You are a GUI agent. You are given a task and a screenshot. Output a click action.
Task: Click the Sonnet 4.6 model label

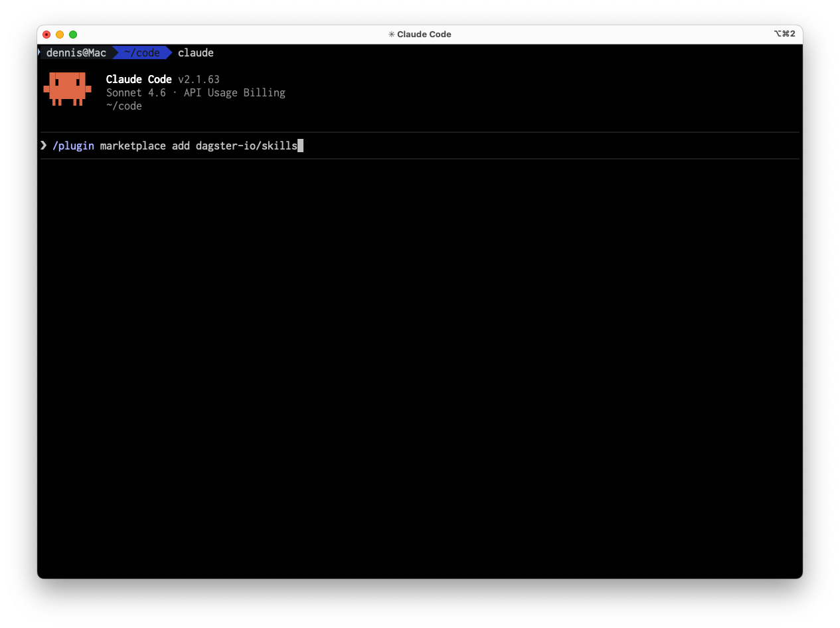tap(135, 92)
